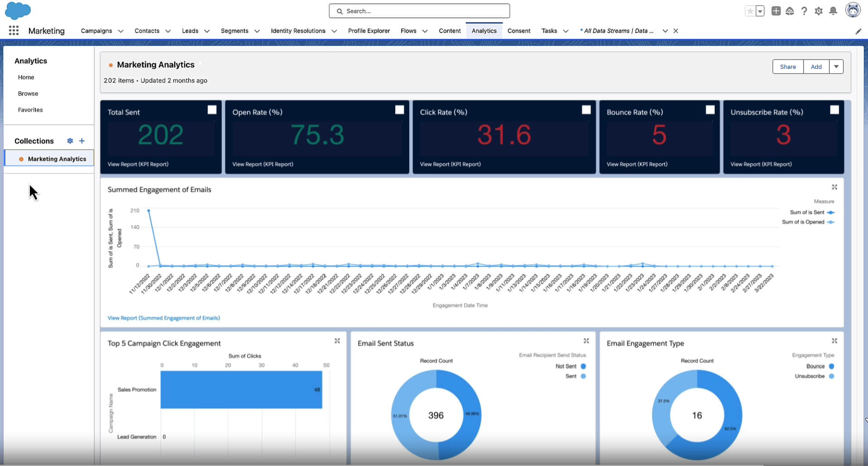Image resolution: width=868 pixels, height=466 pixels.
Task: Open the Setup gear icon
Action: pyautogui.click(x=819, y=11)
